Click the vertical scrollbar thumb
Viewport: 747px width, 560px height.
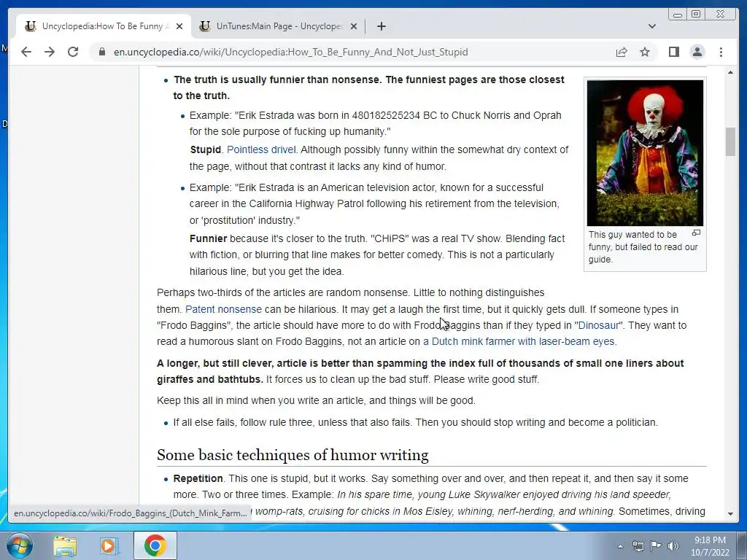(x=730, y=141)
